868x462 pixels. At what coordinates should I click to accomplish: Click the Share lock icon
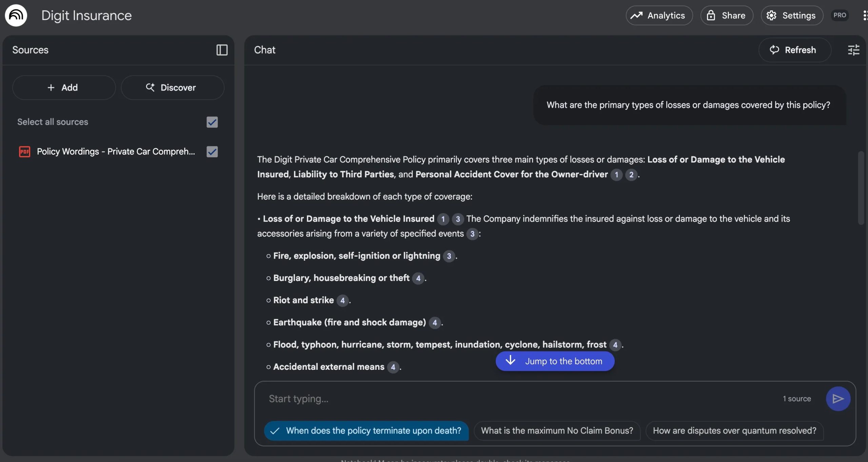[711, 15]
